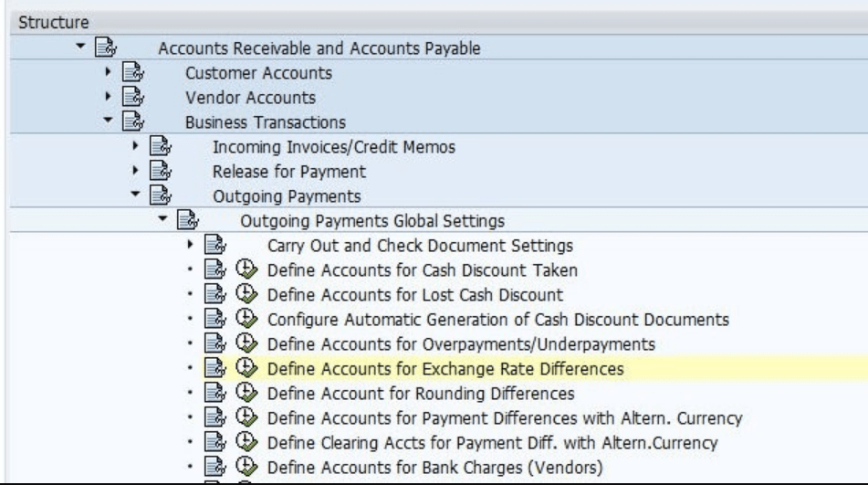
Task: Click execute icon for Define Accounts for Cash Discount Taken
Action: (x=245, y=270)
